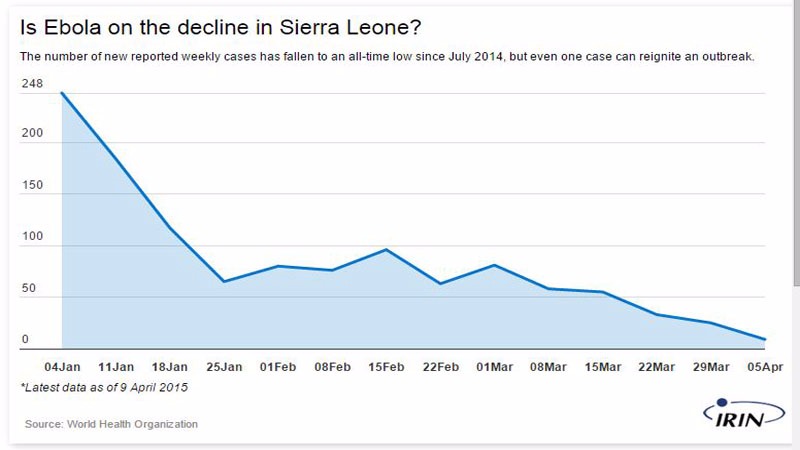The width and height of the screenshot is (800, 450).
Task: Click the 248 y-axis maximum label
Action: [x=32, y=83]
